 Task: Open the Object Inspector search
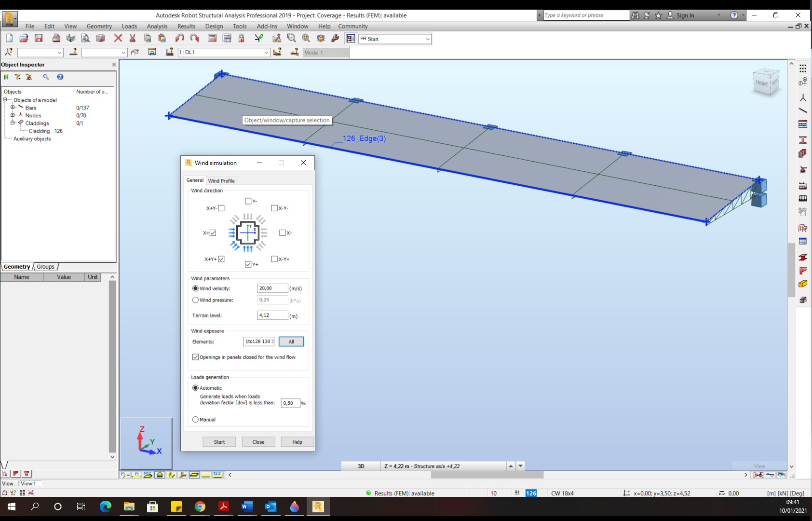(x=46, y=77)
